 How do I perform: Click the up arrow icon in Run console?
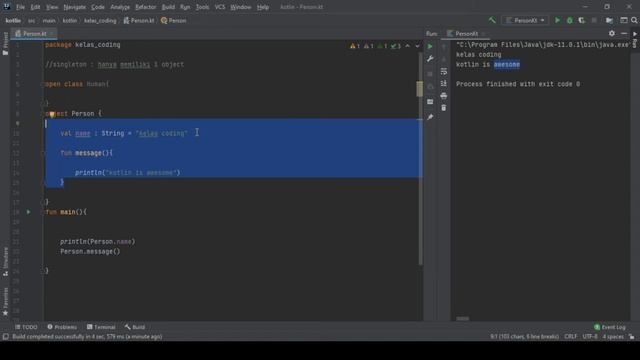(444, 47)
